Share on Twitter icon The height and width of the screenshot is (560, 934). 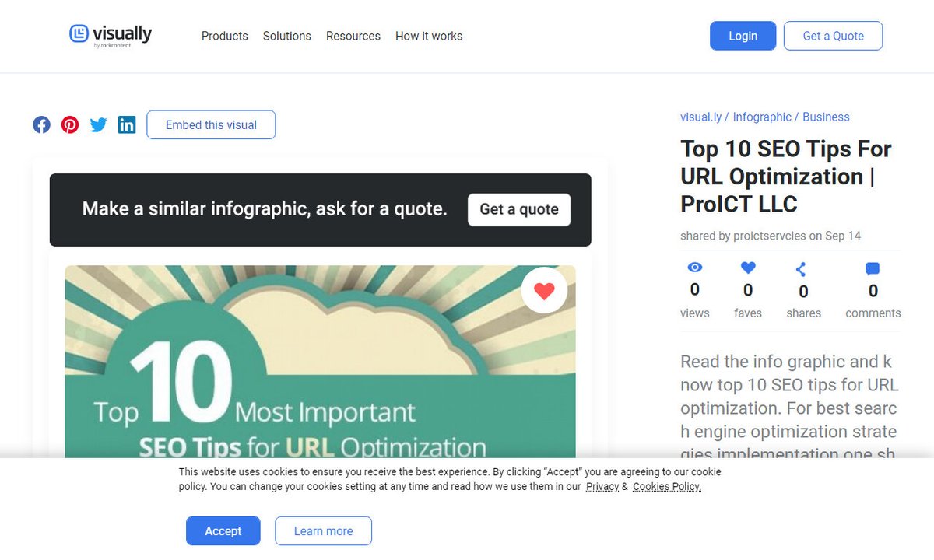coord(98,124)
